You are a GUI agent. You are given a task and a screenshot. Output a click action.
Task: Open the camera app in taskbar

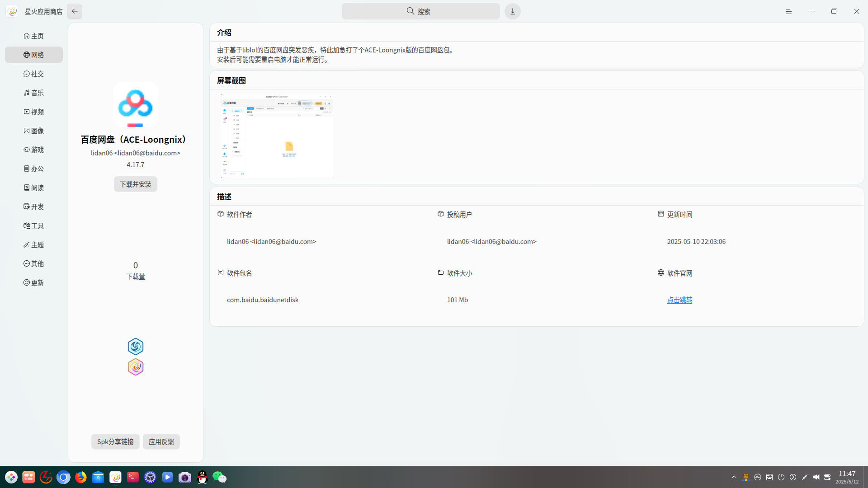point(185,477)
